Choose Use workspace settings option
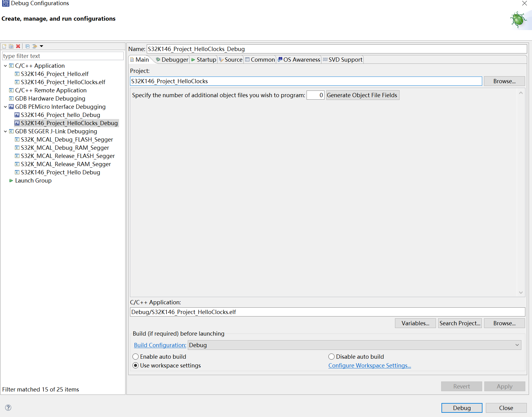This screenshot has height=417, width=532. (x=136, y=365)
